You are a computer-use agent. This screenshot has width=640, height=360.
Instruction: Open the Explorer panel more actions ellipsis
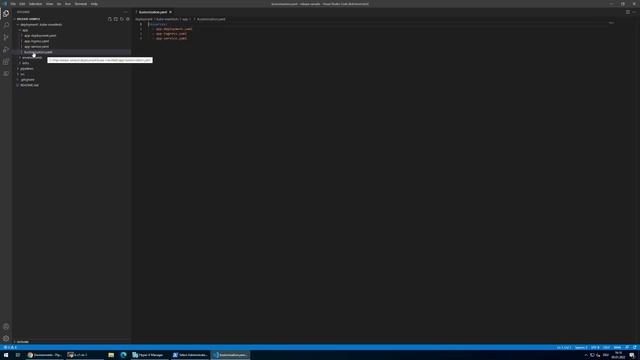click(x=126, y=12)
